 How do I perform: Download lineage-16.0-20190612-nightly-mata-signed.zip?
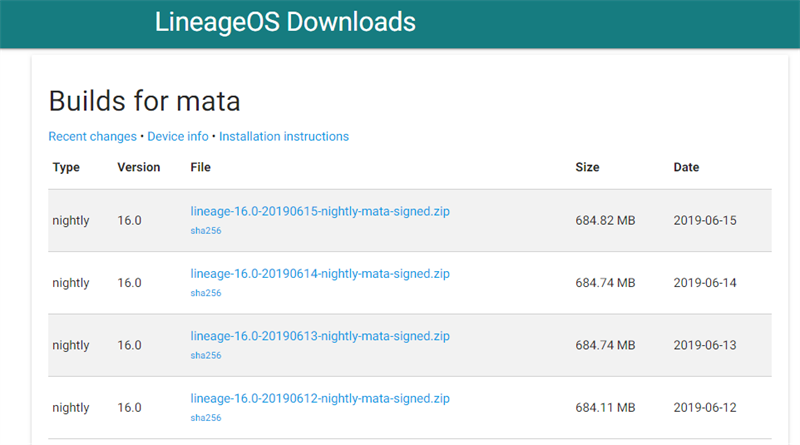320,398
